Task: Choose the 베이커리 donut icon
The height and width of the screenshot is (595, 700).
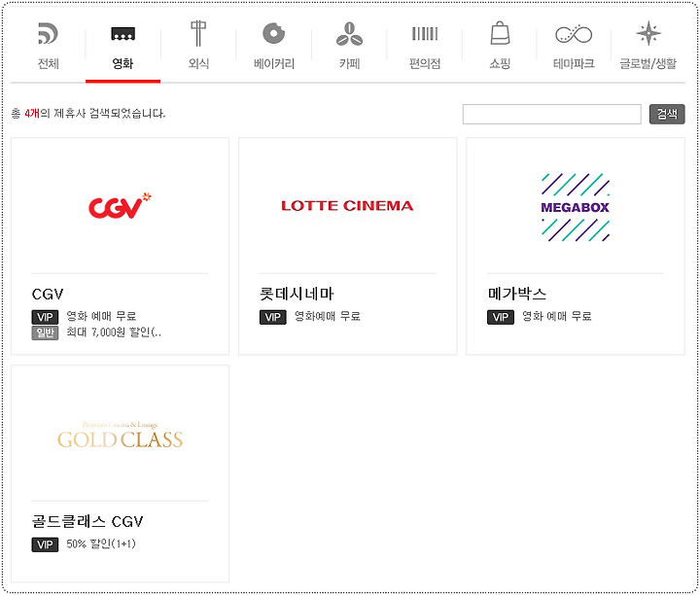Action: 273,33
